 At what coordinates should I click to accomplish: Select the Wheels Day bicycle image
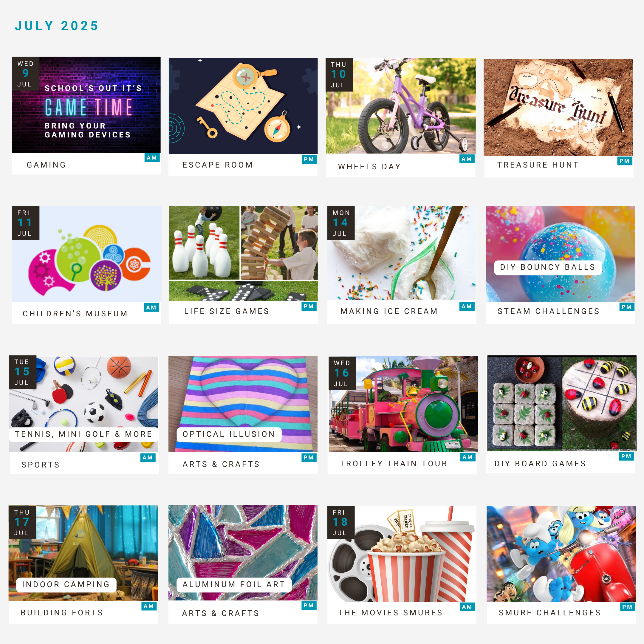tap(401, 106)
